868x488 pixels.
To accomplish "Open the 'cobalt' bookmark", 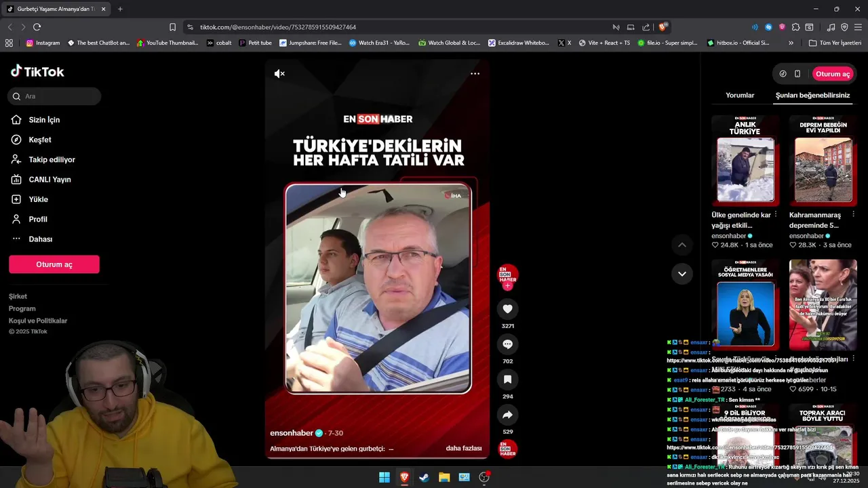I will tap(219, 43).
